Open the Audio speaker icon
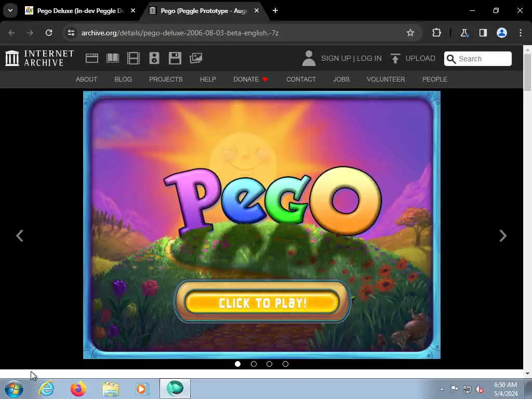 click(x=154, y=58)
